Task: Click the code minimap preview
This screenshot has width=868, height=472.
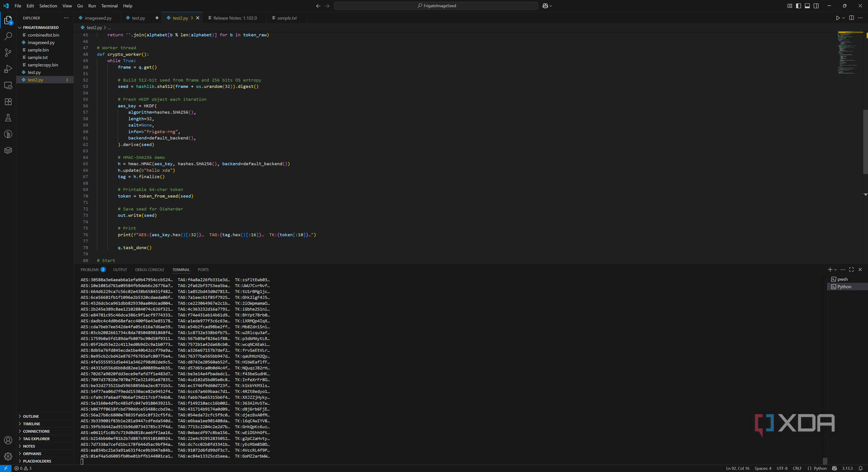Action: tap(850, 53)
